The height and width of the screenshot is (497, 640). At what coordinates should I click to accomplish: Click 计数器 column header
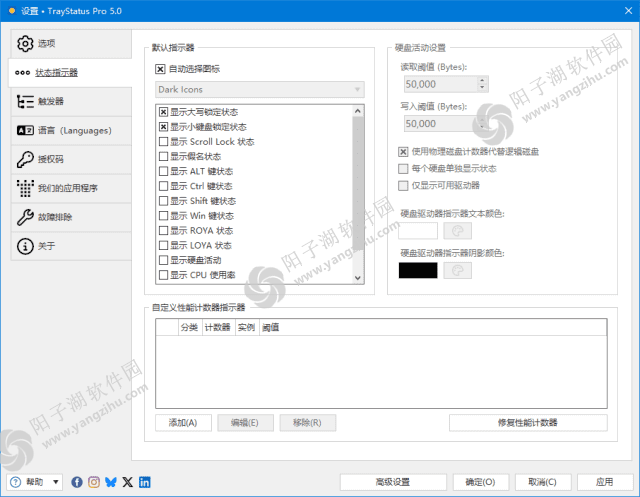[218, 327]
